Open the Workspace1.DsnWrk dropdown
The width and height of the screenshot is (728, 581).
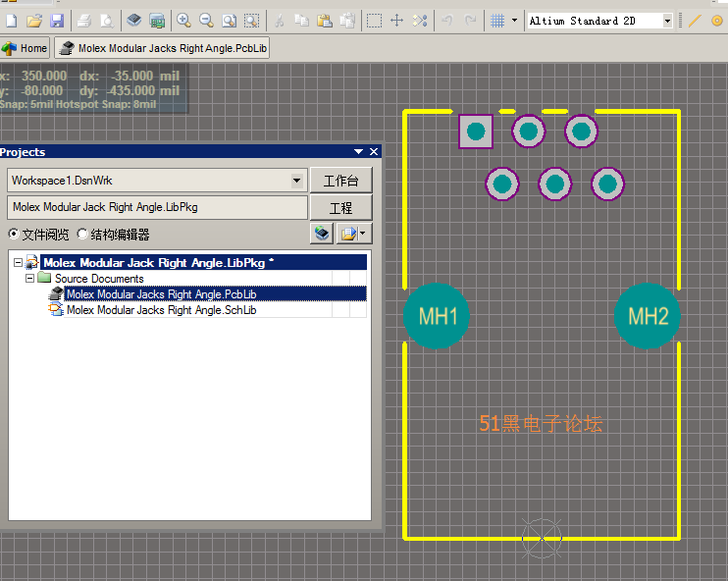point(296,181)
